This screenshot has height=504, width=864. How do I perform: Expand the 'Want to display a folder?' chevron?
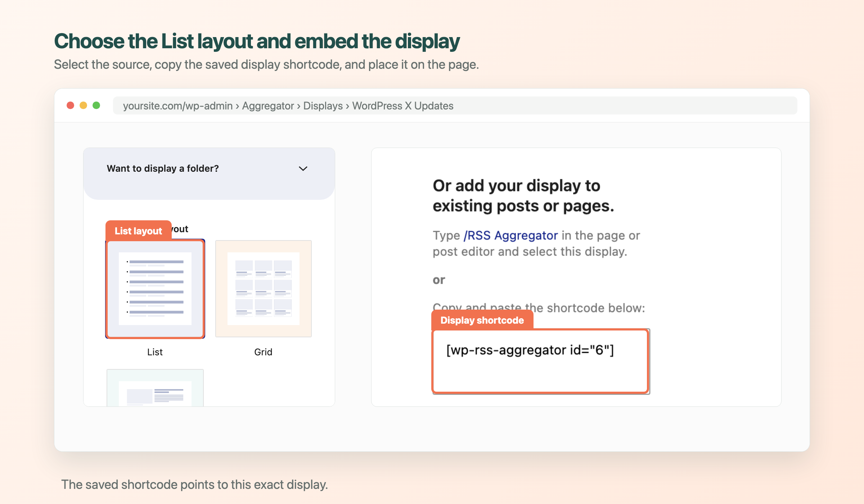(x=303, y=168)
